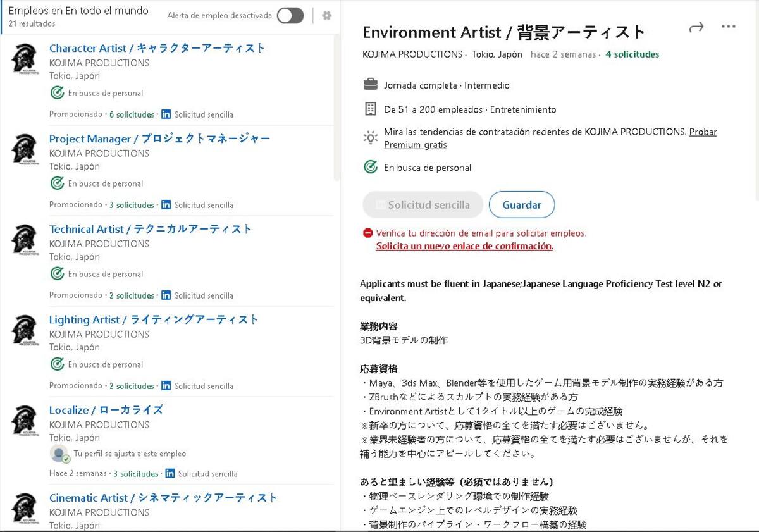Image resolution: width=759 pixels, height=532 pixels.
Task: Open the three-dot more options menu
Action: coord(729,27)
